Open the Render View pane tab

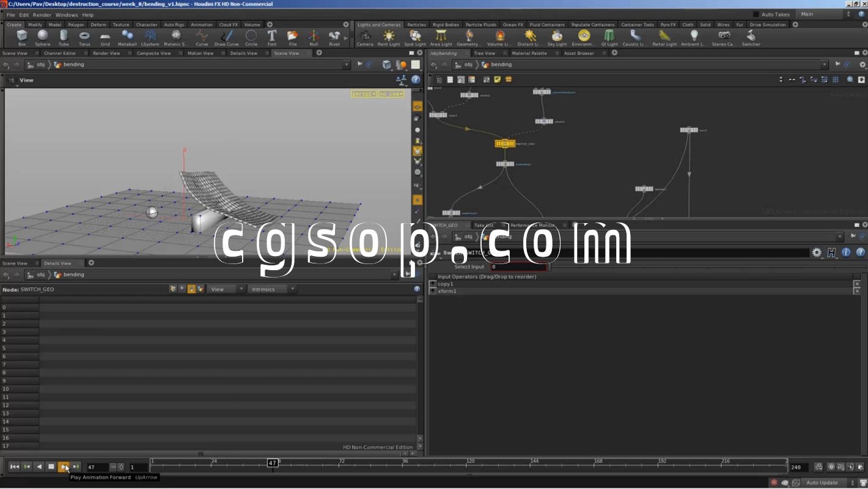(106, 53)
